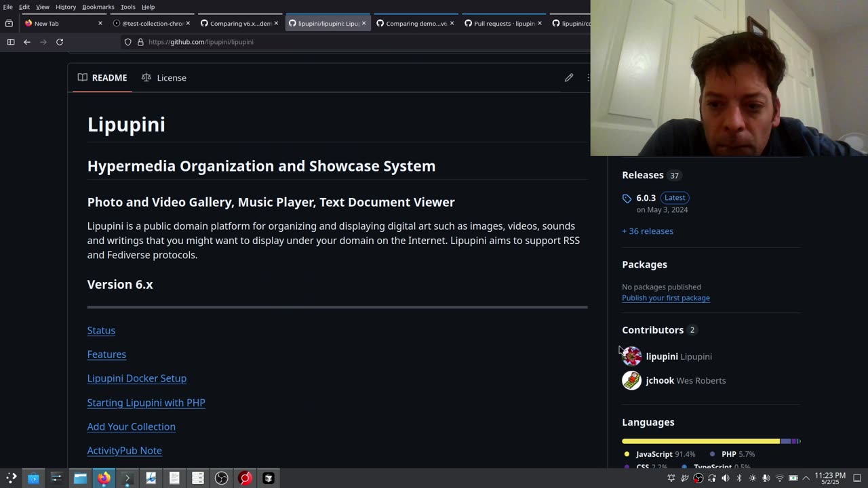Open Add Your Collection link
The width and height of the screenshot is (868, 488).
[x=132, y=426]
